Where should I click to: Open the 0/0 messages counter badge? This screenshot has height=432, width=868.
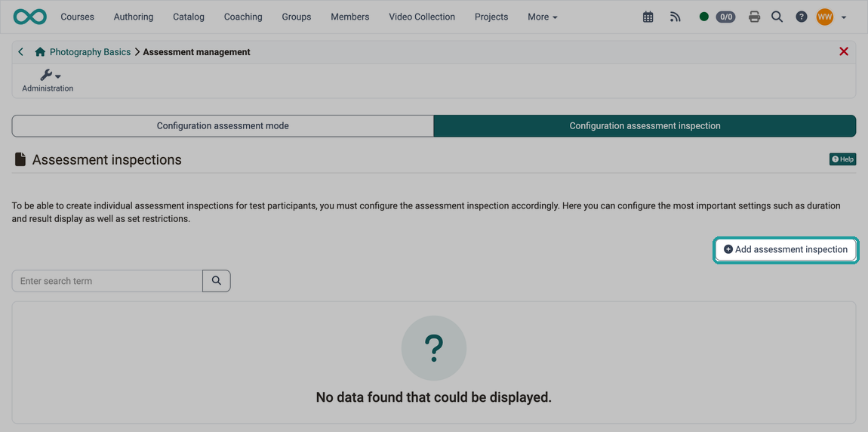pyautogui.click(x=726, y=17)
